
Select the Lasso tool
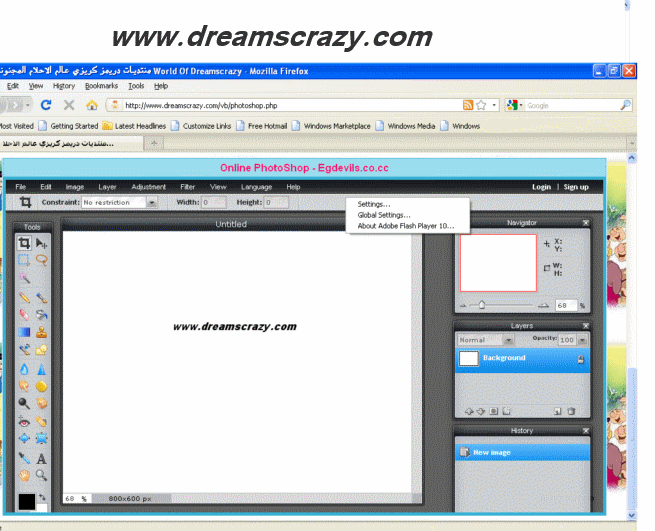pyautogui.click(x=41, y=260)
